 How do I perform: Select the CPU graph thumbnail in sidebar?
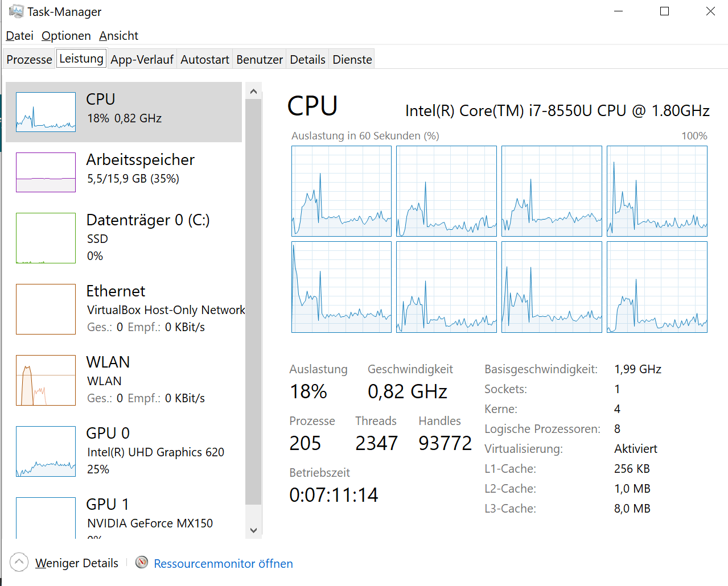coord(46,112)
